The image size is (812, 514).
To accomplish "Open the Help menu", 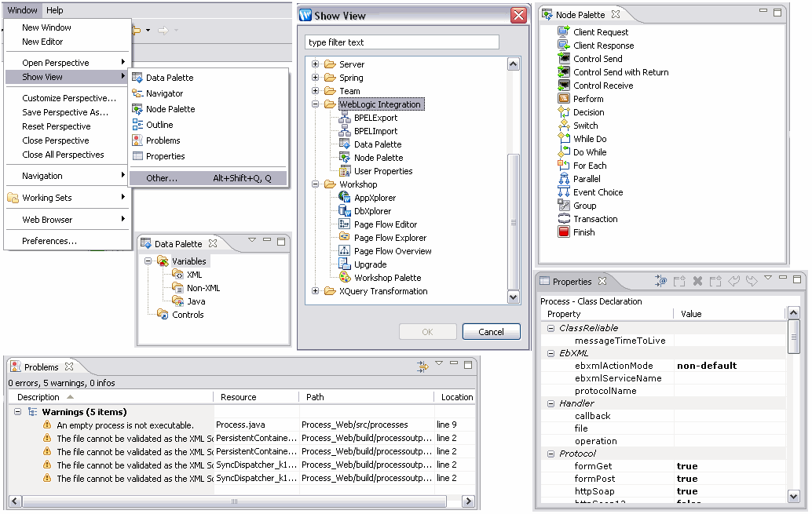I will (54, 10).
